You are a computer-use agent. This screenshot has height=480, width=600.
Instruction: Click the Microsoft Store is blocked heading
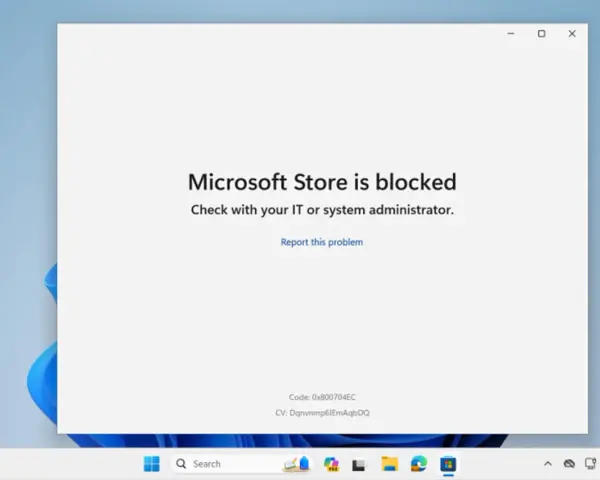(x=322, y=182)
